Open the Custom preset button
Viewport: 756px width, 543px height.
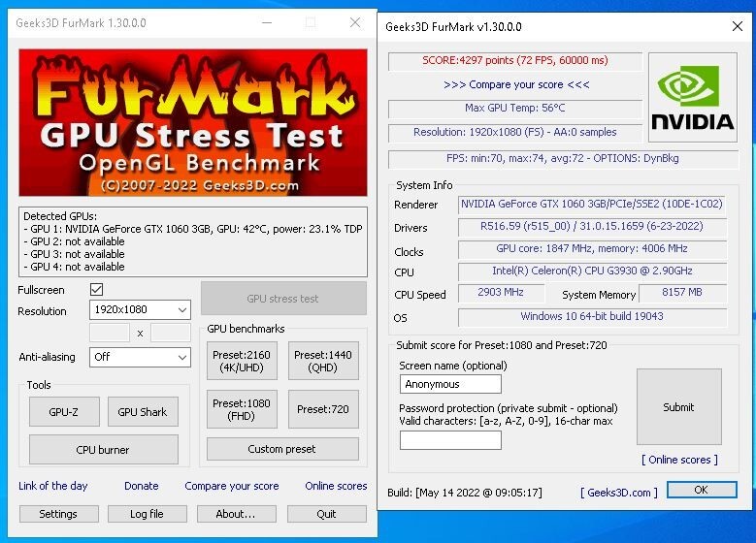tap(282, 449)
